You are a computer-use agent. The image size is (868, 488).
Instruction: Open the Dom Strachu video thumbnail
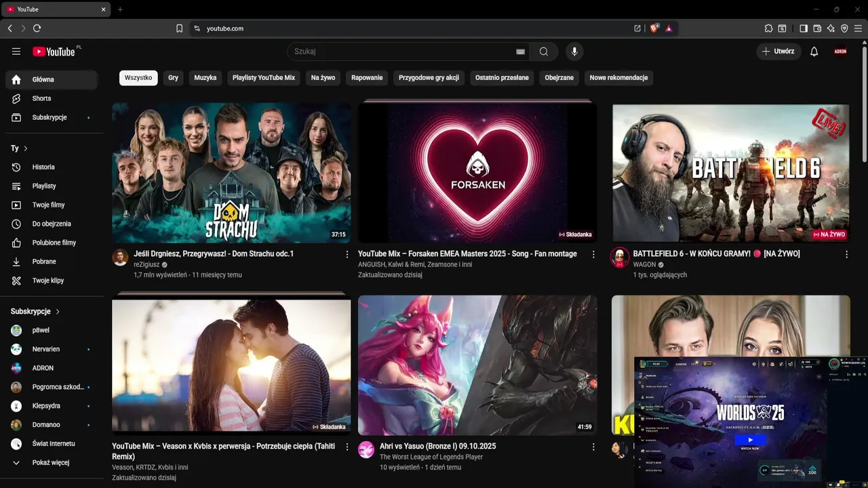tap(231, 173)
